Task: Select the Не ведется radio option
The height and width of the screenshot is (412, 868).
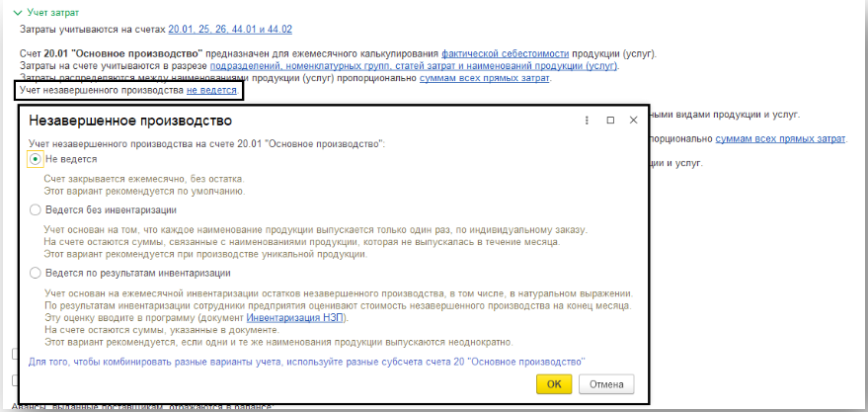Action: tap(36, 158)
